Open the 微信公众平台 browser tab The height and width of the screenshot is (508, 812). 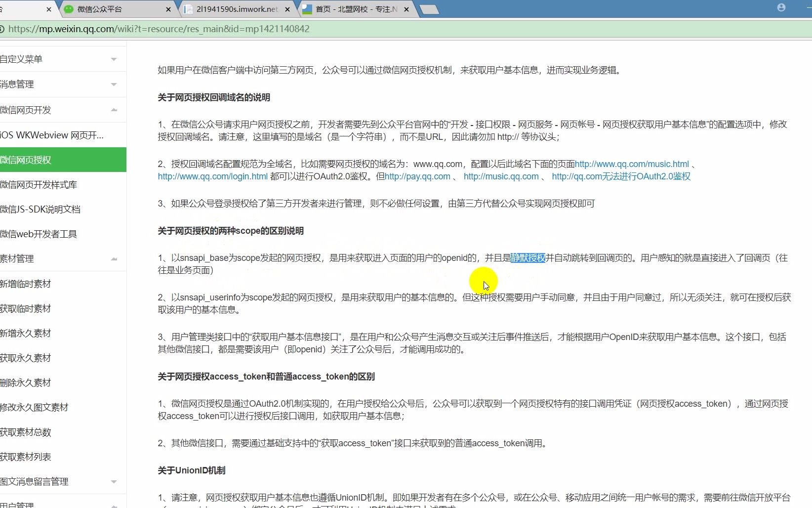coord(118,9)
